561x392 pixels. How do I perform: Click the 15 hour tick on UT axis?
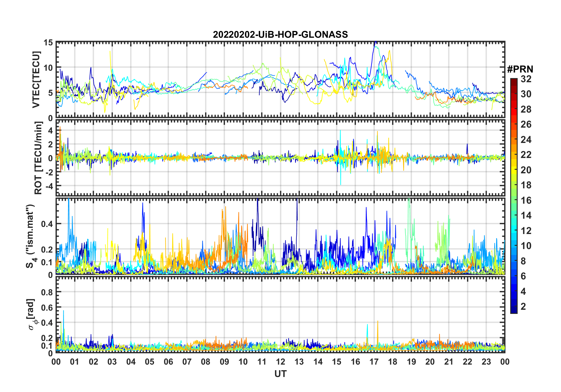coord(337,362)
